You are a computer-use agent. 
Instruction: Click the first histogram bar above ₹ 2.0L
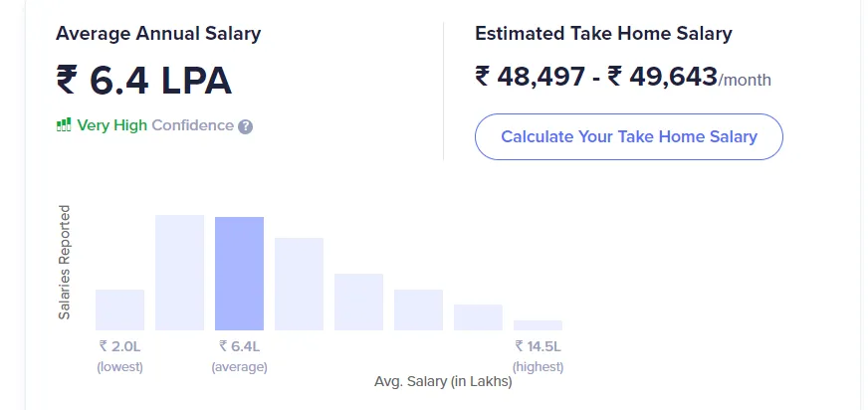point(119,309)
